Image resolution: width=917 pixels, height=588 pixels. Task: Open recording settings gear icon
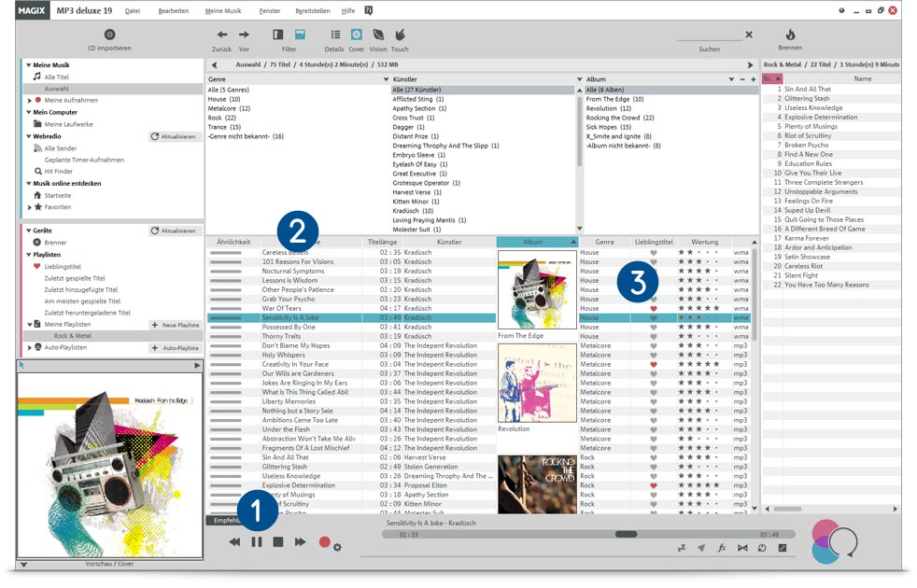pyautogui.click(x=337, y=547)
